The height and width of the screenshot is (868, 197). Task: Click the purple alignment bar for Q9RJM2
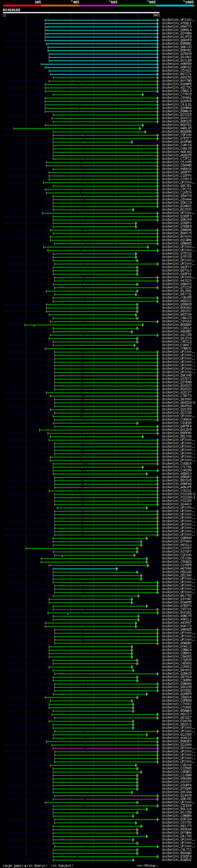(106, 799)
